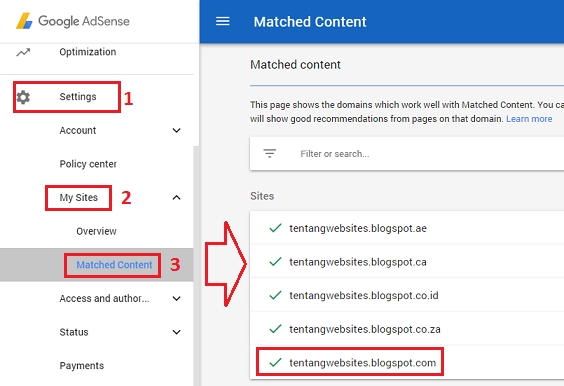Follow the Learn more link
This screenshot has height=386, width=564.
click(x=529, y=119)
